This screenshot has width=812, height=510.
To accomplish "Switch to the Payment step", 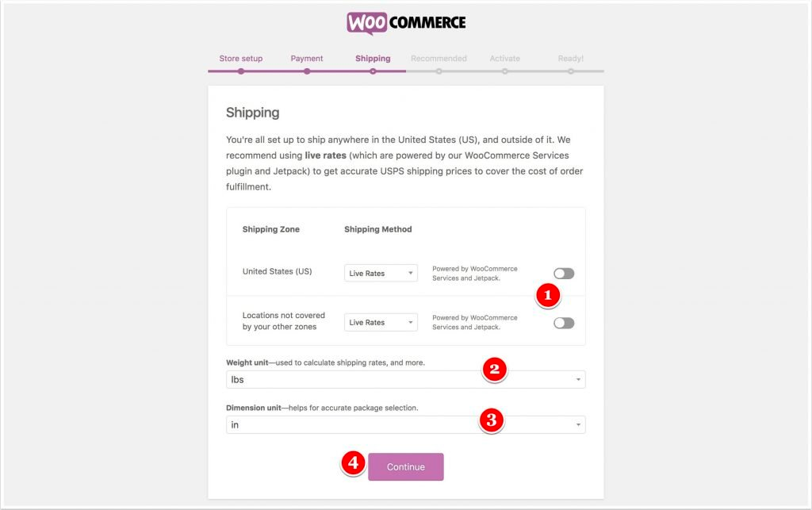I will point(307,58).
